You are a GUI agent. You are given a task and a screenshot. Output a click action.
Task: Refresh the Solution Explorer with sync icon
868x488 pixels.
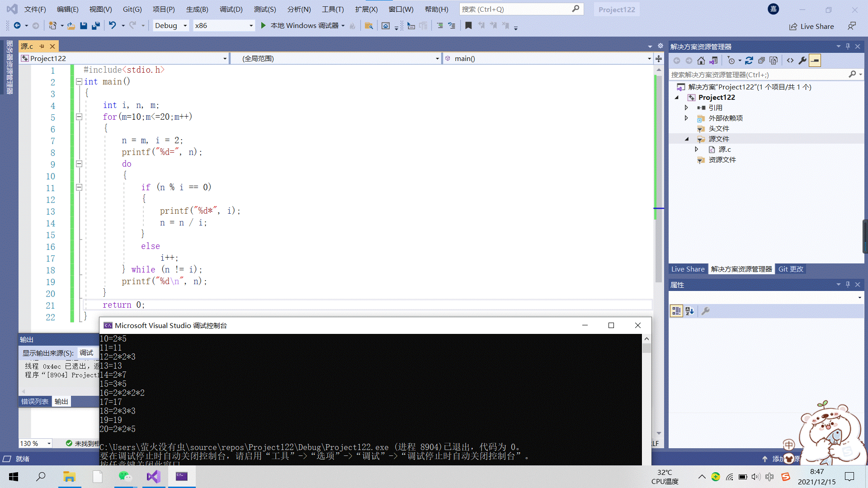click(x=749, y=61)
